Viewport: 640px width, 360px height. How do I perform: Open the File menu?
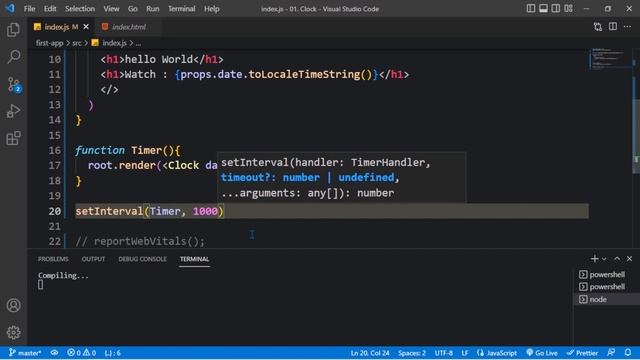29,9
